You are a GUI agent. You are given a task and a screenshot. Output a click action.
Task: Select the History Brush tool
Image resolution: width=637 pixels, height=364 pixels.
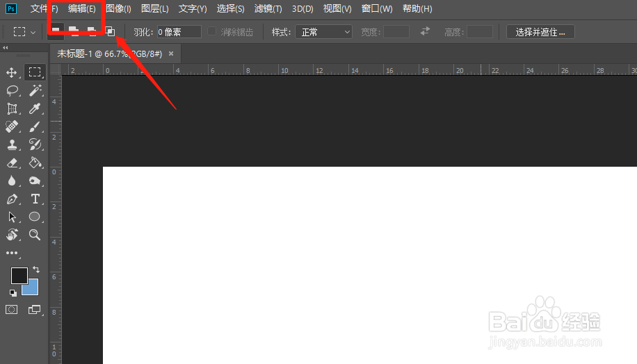pos(35,144)
